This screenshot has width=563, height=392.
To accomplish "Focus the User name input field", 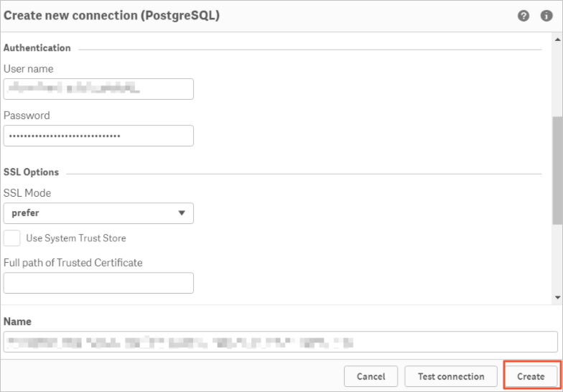I will [98, 89].
